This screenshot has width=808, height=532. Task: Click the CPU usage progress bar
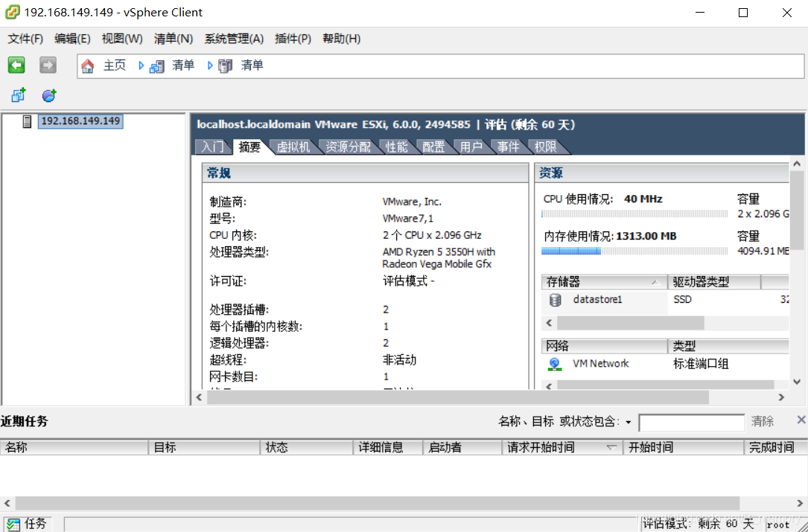click(x=634, y=214)
